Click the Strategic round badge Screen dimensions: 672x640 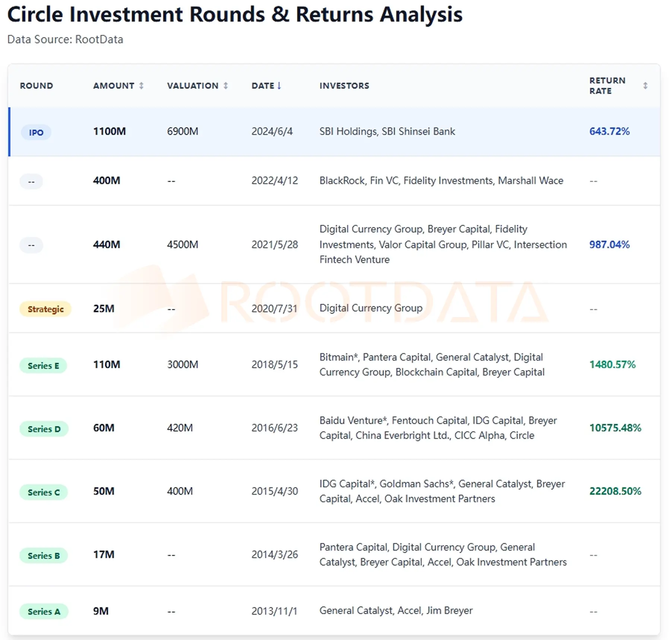click(45, 309)
